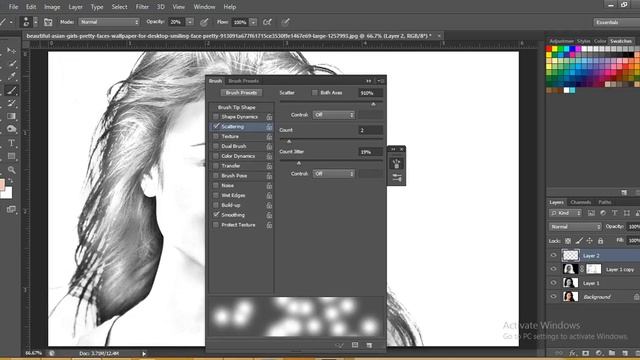Open the Opacity slider arrow in the options bar
Viewport: 640px width, 360px height.
190,22
